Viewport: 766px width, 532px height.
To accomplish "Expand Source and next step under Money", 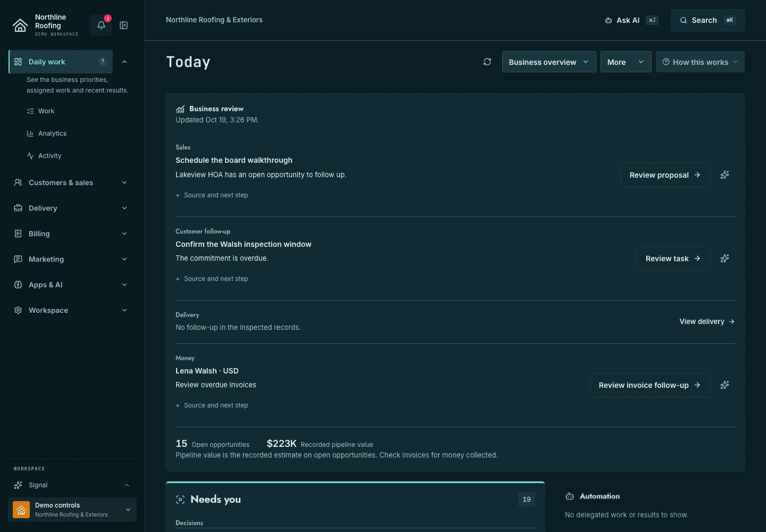I will tap(212, 405).
